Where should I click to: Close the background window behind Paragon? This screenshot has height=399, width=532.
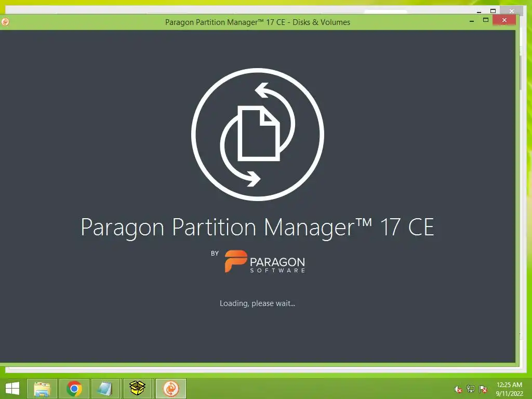[512, 11]
